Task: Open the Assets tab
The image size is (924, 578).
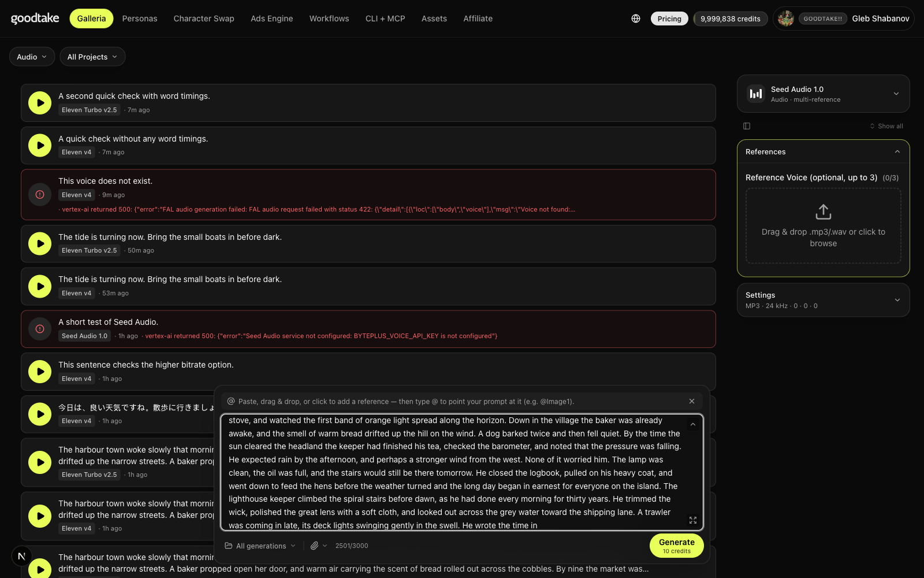Action: point(434,18)
